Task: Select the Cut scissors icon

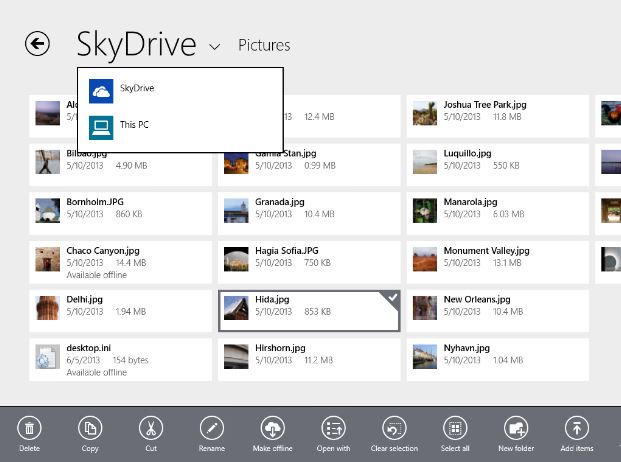Action: click(x=151, y=428)
